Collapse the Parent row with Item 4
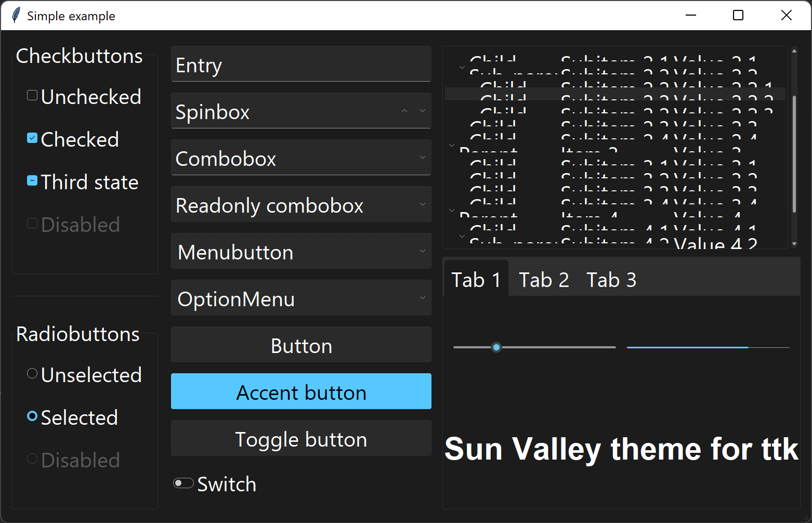 click(x=452, y=211)
